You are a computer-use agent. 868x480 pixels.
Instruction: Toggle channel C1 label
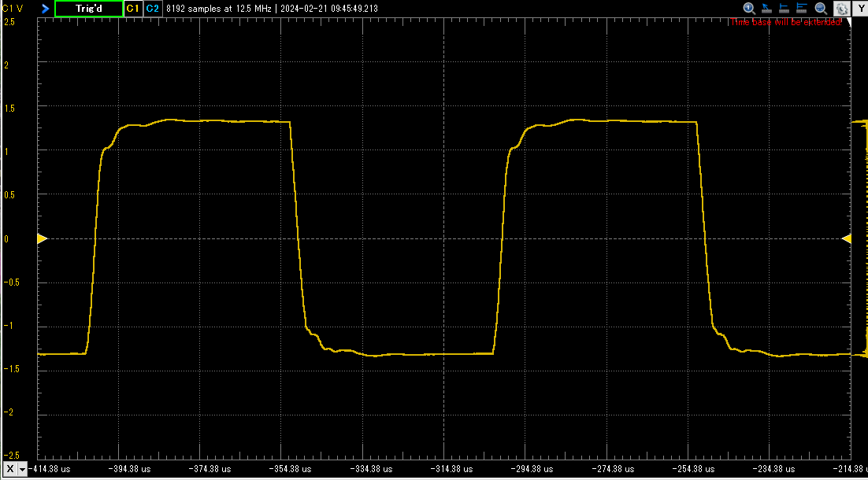(133, 9)
